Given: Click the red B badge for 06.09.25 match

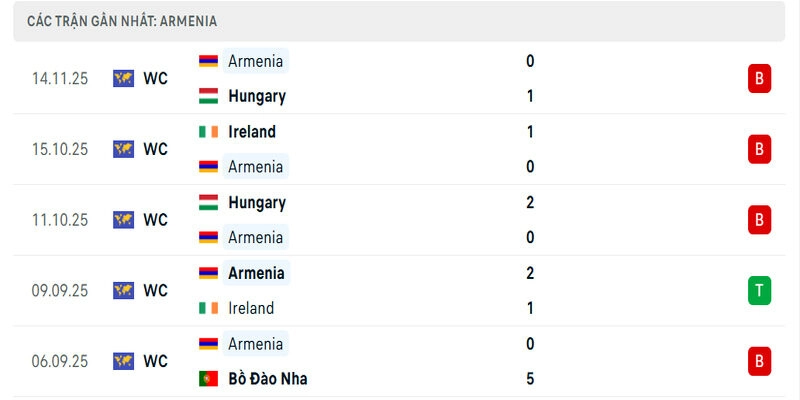Looking at the screenshot, I should [x=759, y=361].
